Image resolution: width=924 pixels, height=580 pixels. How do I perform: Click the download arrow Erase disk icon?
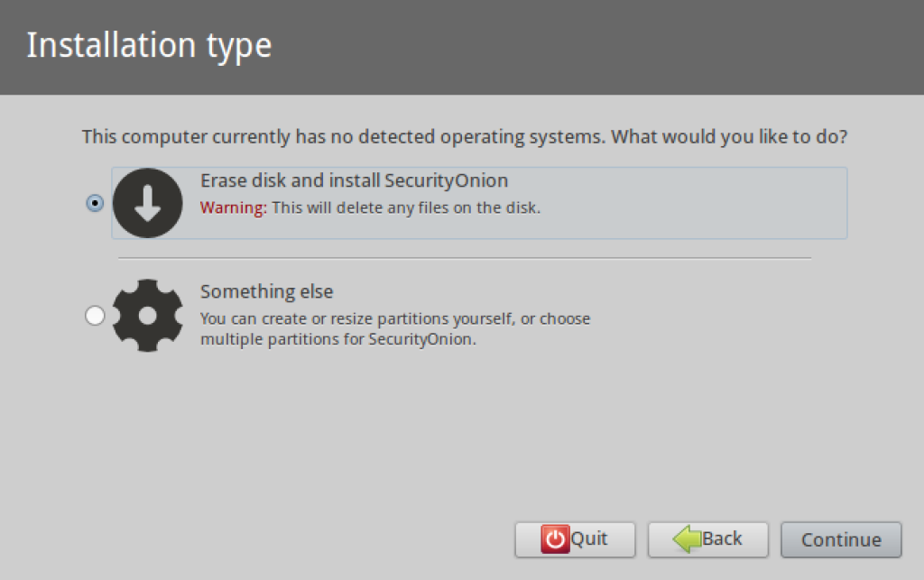click(148, 203)
